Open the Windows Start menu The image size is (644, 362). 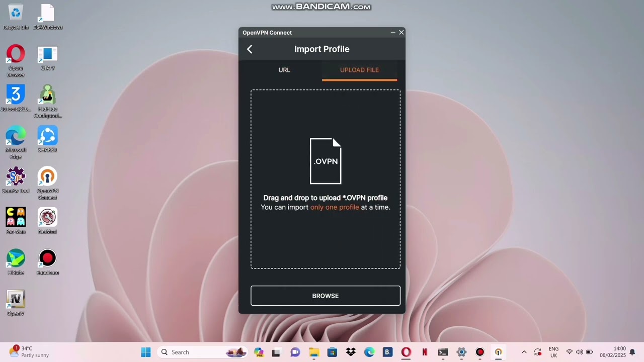(x=145, y=352)
